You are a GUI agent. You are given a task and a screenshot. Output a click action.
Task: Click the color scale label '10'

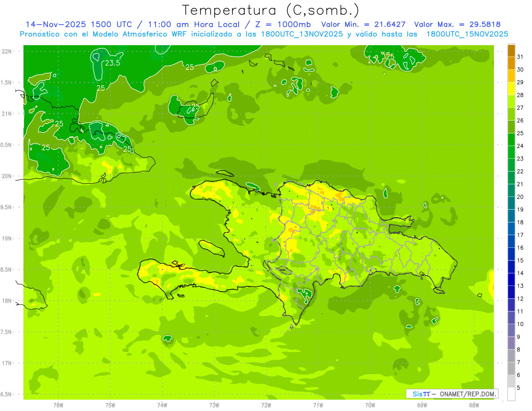point(520,324)
